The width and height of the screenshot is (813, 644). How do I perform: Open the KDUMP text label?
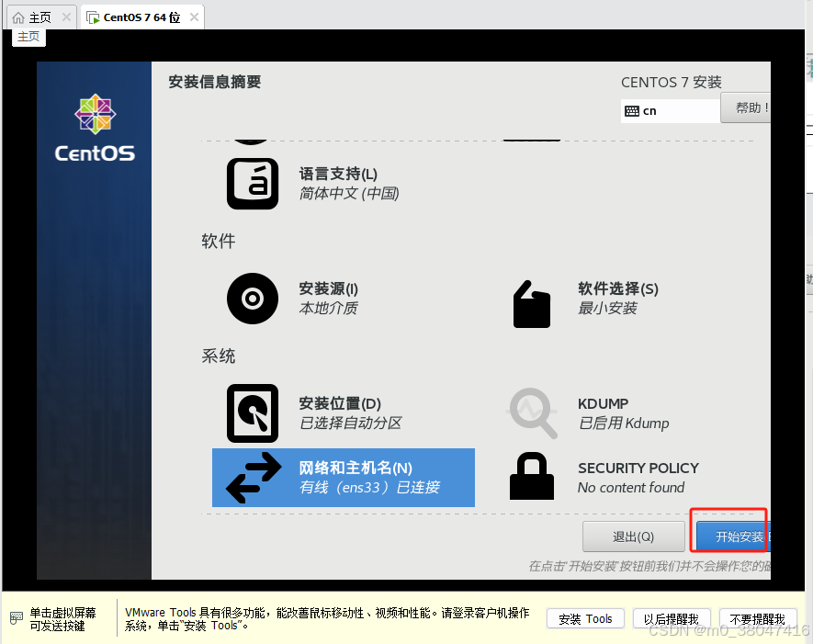[x=603, y=403]
